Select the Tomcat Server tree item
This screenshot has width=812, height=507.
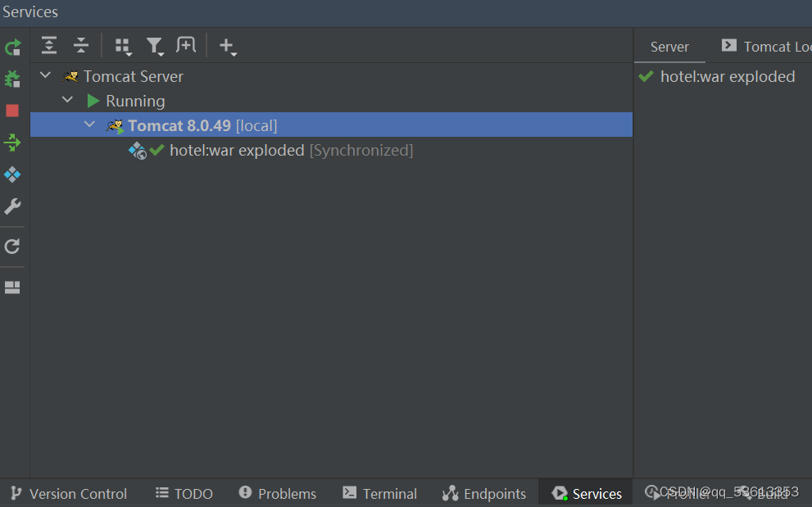coord(133,77)
